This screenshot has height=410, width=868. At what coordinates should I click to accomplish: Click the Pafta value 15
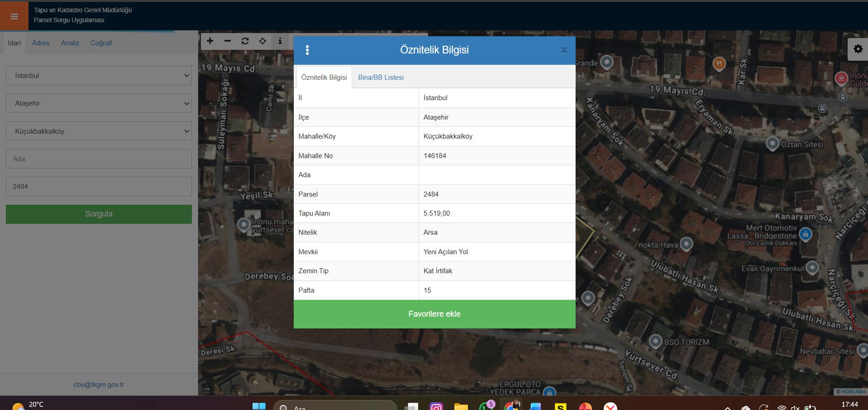[427, 290]
